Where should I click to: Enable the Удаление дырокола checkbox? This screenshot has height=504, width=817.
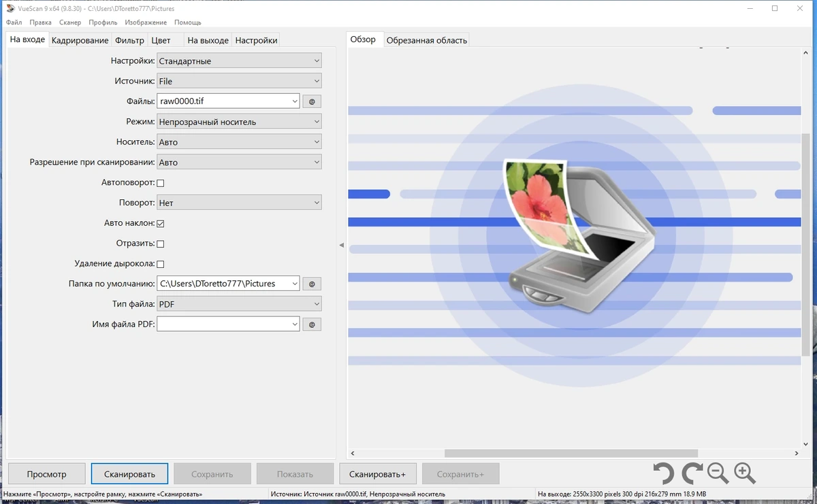[161, 264]
